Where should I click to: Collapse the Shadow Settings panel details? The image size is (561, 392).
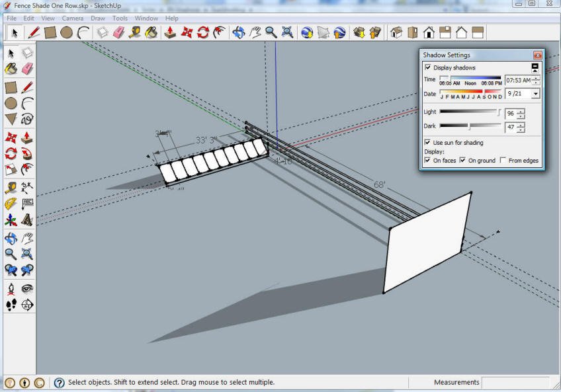pos(535,67)
